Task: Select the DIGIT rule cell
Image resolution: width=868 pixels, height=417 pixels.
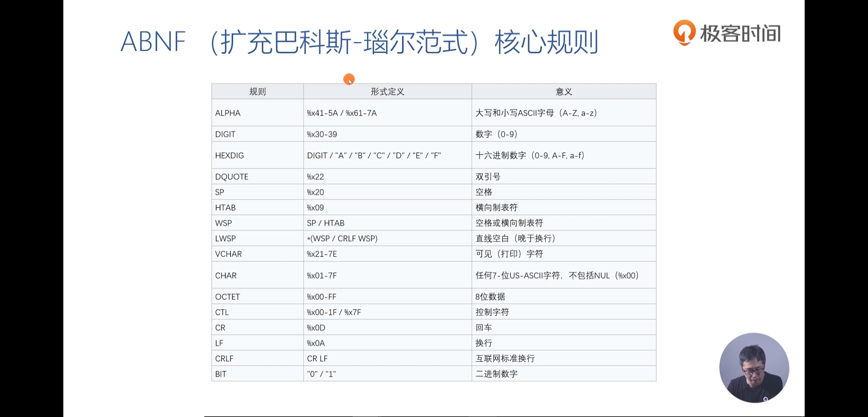Action: (258, 134)
